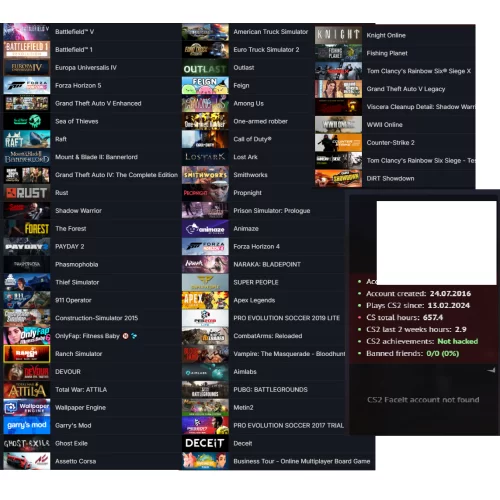Click the Account created date 24.07.2016
Screen dimensions: 500x500
(x=450, y=294)
